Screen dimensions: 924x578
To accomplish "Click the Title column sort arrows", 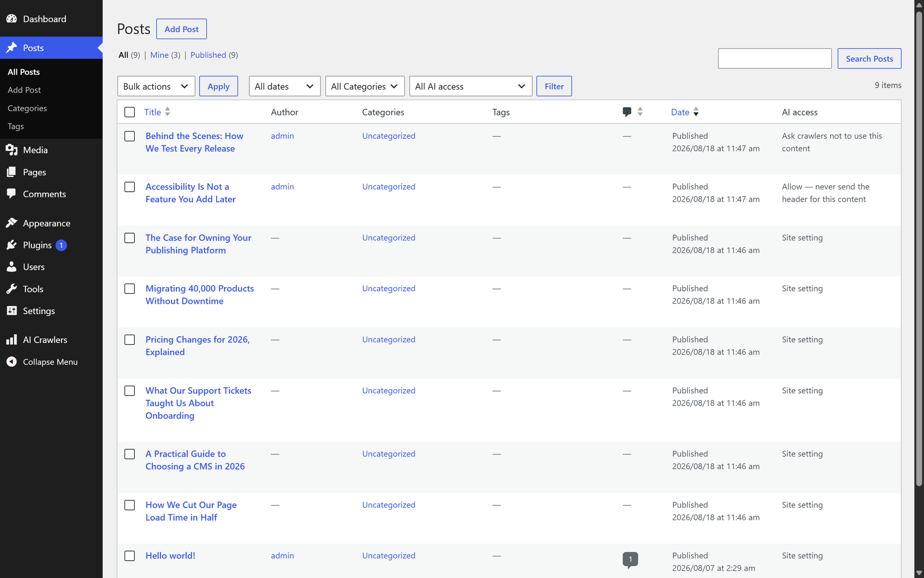I will click(167, 112).
